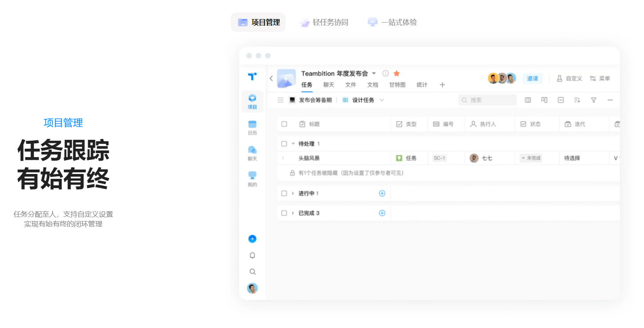Open the 聊天 chat sidebar icon
The image size is (644, 328).
252,153
